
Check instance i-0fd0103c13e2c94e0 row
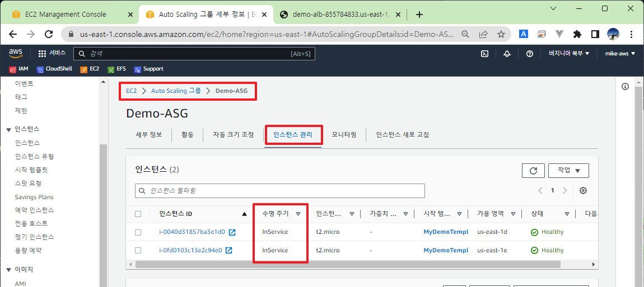point(138,251)
